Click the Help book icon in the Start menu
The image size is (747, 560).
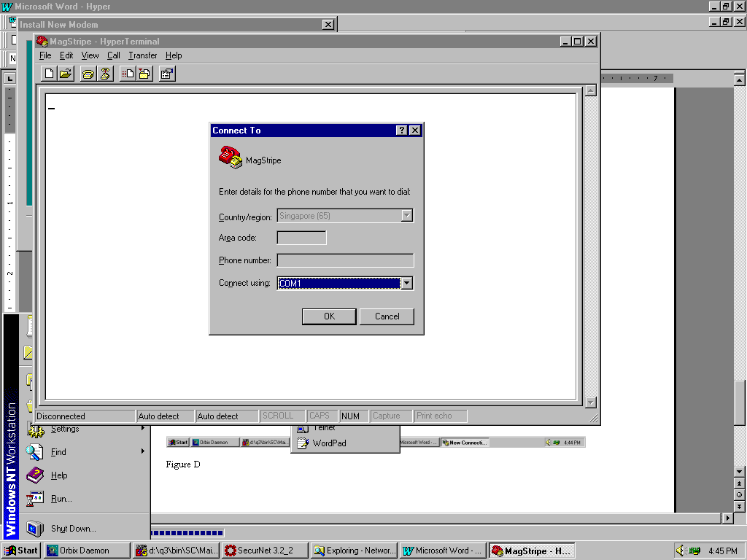(35, 475)
